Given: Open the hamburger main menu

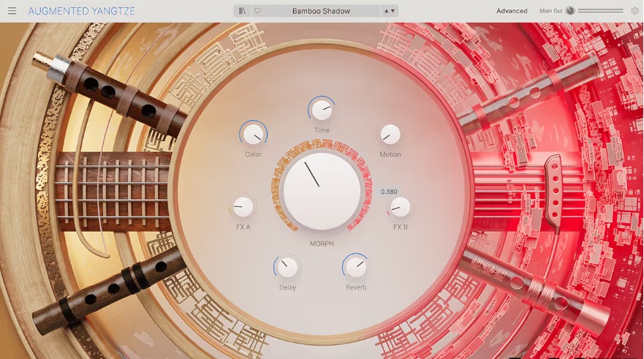Looking at the screenshot, I should click(12, 11).
